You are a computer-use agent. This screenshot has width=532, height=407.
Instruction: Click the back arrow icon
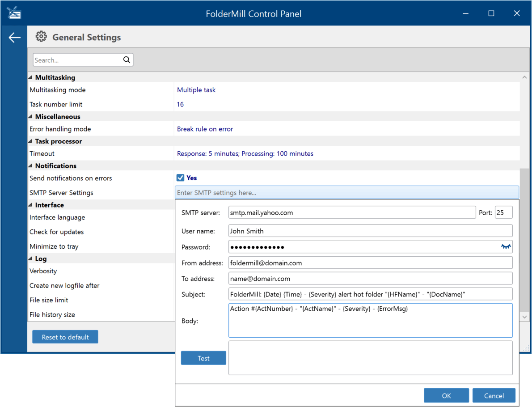click(15, 37)
